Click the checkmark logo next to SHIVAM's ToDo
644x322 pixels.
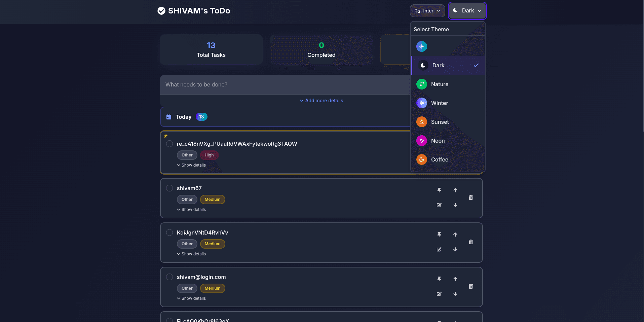pyautogui.click(x=161, y=10)
